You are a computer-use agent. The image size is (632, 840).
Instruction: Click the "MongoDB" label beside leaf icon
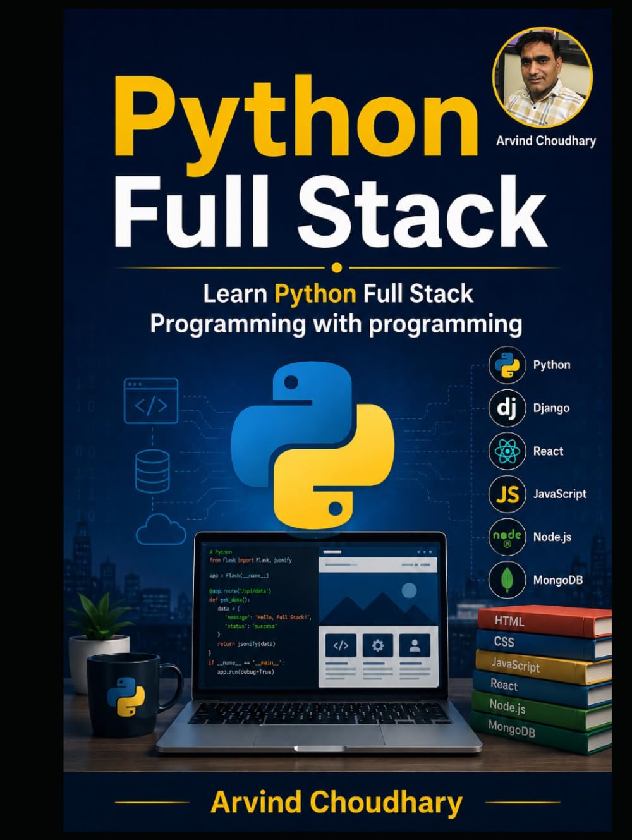(558, 580)
